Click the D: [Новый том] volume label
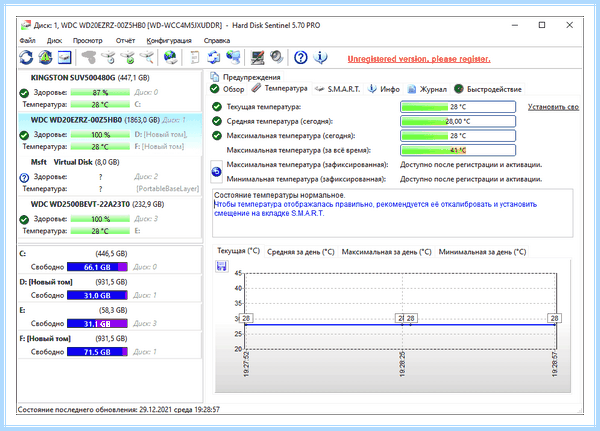Screen dimensions: 600x431 tap(46, 282)
